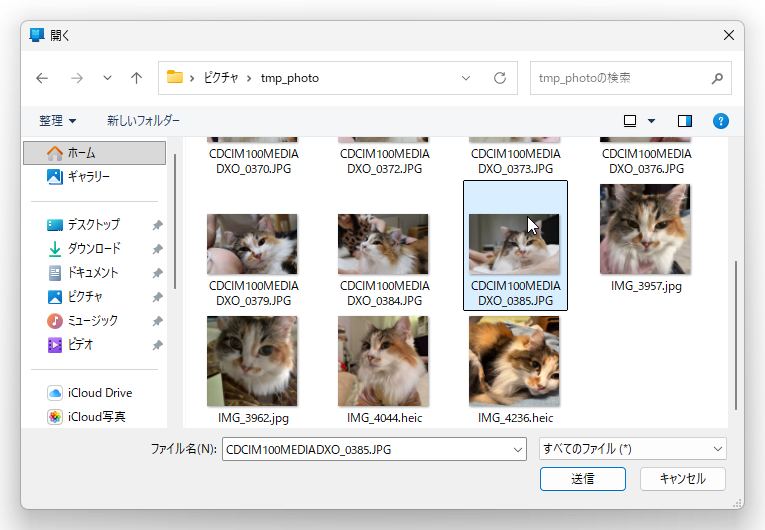Click the view layout icon
This screenshot has width=765, height=530.
click(x=630, y=121)
